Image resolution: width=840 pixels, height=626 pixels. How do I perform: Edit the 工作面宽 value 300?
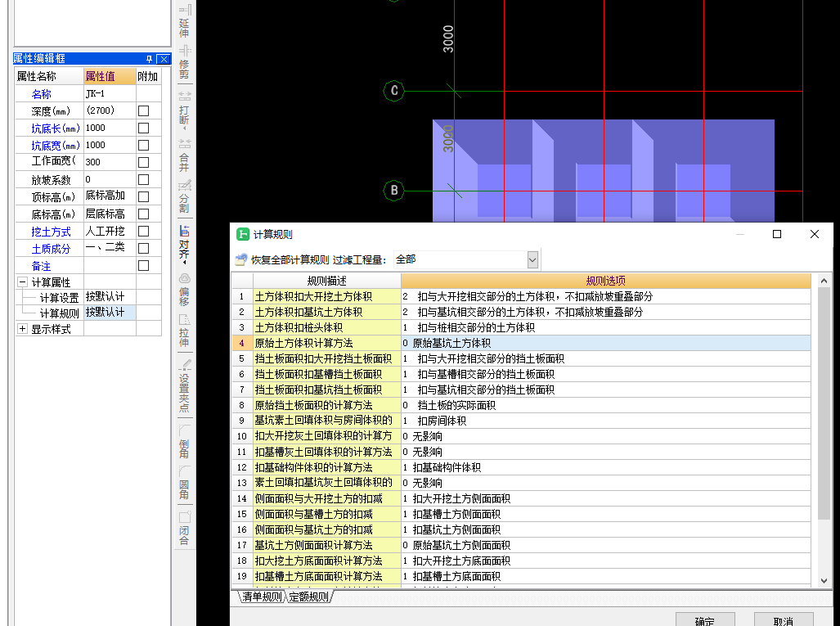click(110, 162)
